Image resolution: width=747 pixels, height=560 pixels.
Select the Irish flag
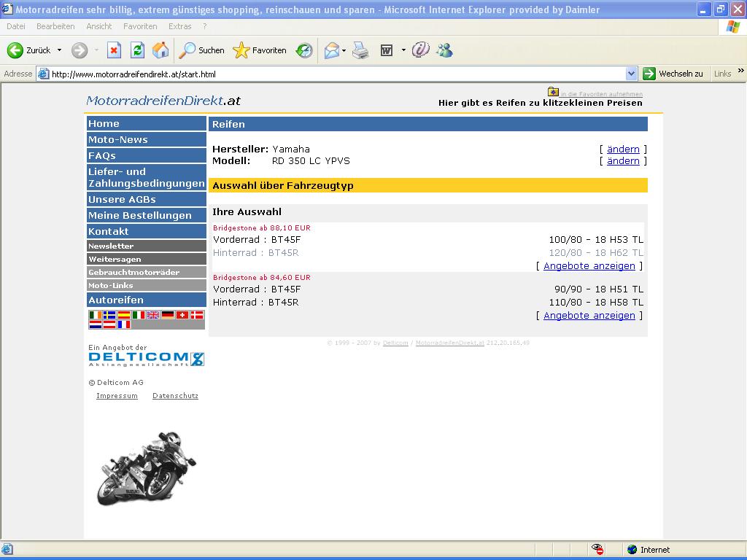tap(96, 315)
